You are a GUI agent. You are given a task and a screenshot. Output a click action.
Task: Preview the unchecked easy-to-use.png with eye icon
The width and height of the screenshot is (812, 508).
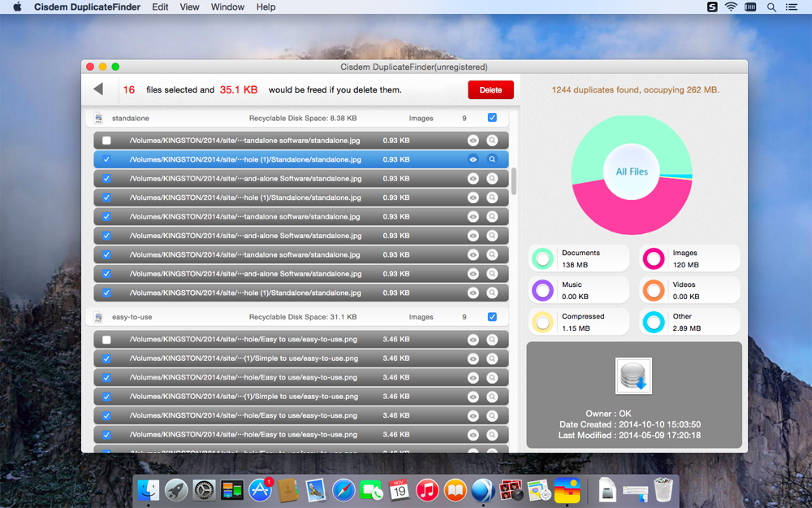[473, 340]
